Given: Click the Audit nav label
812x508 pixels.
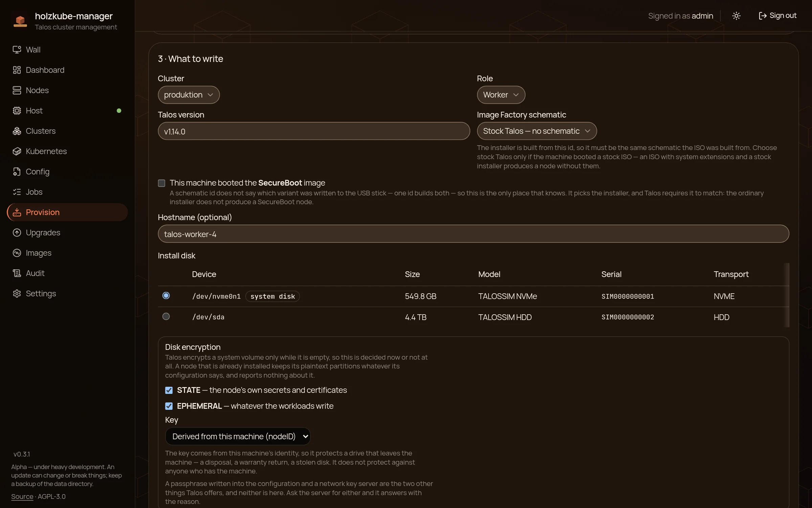Looking at the screenshot, I should coord(35,273).
